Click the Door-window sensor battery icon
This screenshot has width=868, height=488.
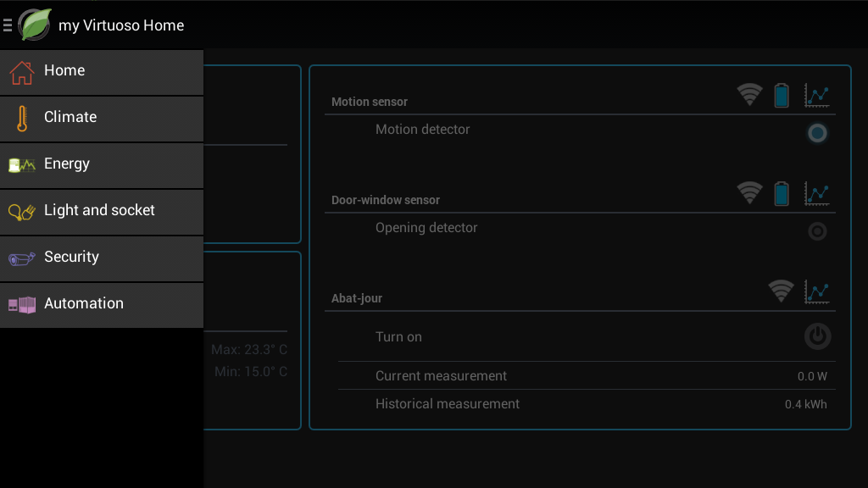click(x=781, y=194)
